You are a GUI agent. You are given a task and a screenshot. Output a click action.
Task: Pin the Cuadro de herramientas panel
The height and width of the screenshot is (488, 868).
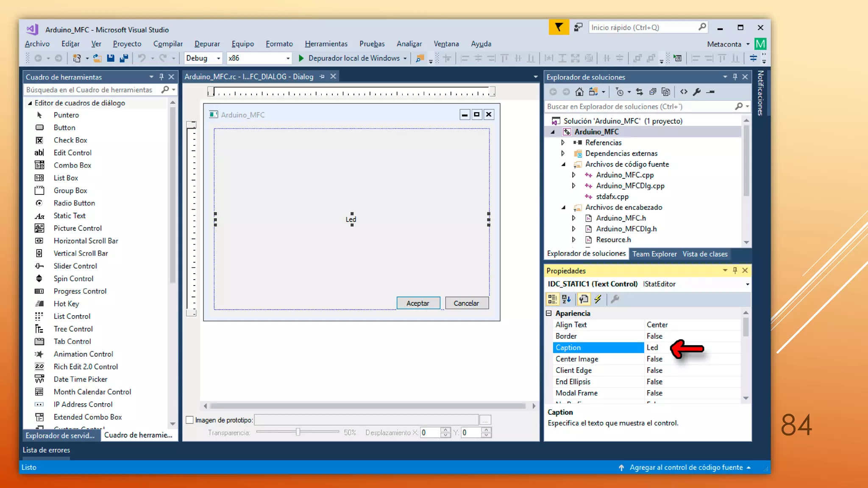coord(161,77)
